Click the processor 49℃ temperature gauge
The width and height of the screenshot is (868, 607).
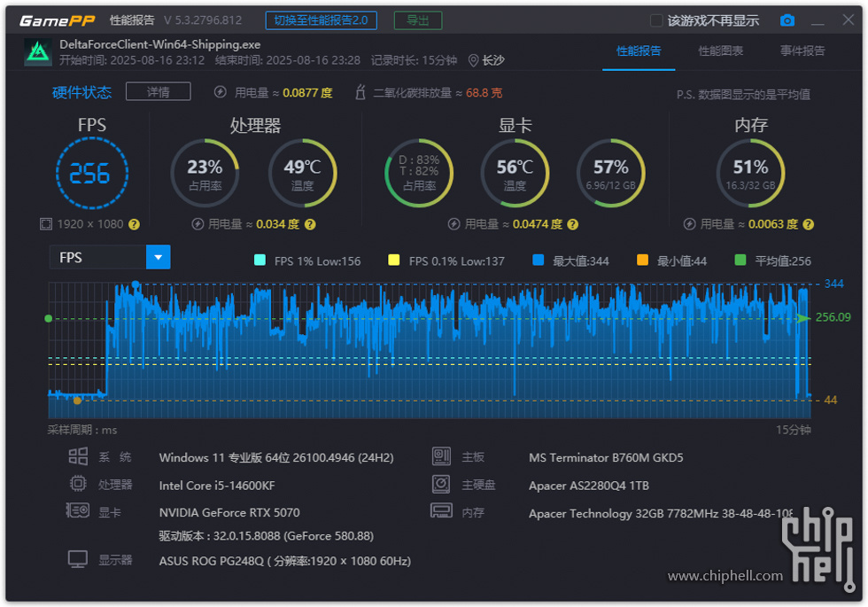coord(302,174)
